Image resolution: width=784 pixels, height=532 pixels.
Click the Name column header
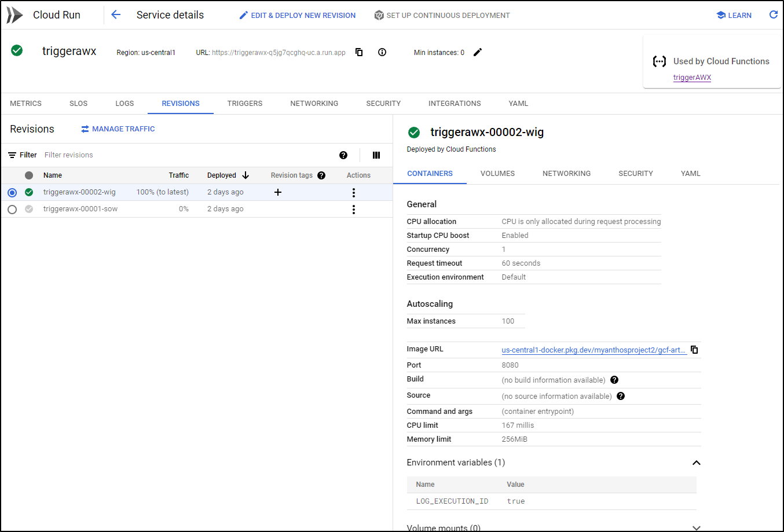(x=53, y=175)
